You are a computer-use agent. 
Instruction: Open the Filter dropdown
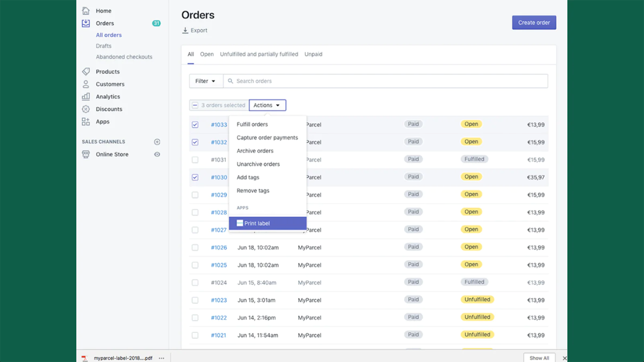click(x=206, y=81)
